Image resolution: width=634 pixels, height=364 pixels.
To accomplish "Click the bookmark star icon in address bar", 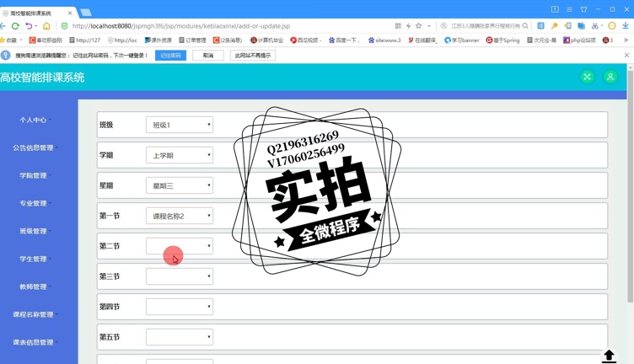I will (418, 26).
